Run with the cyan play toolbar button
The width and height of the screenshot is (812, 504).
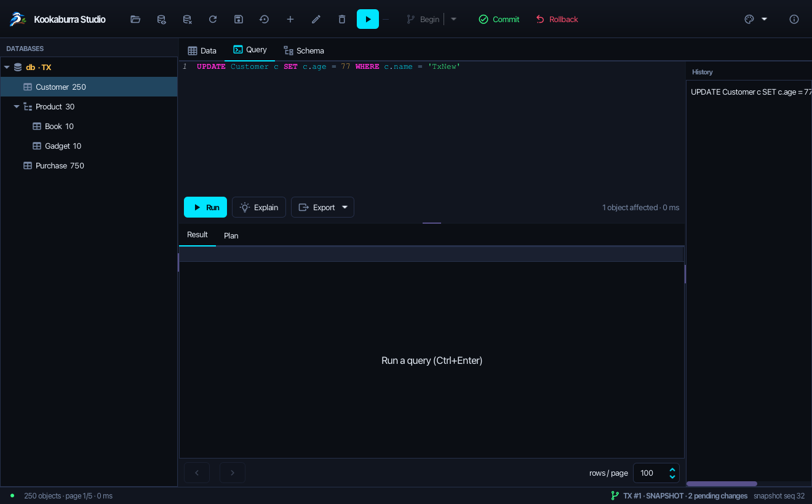[368, 19]
